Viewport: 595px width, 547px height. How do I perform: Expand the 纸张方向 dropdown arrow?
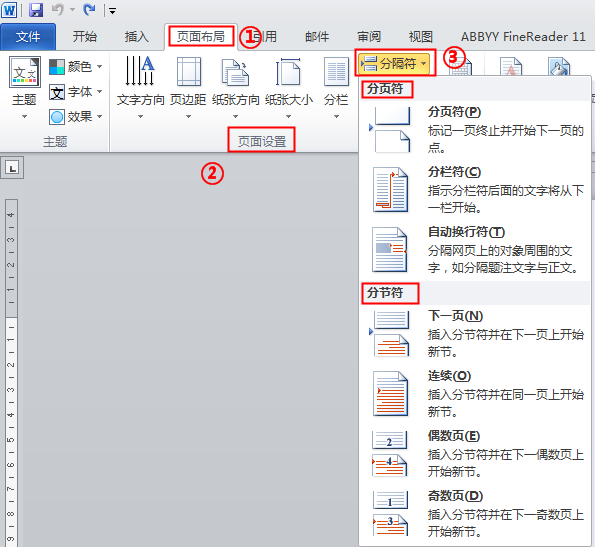point(235,116)
